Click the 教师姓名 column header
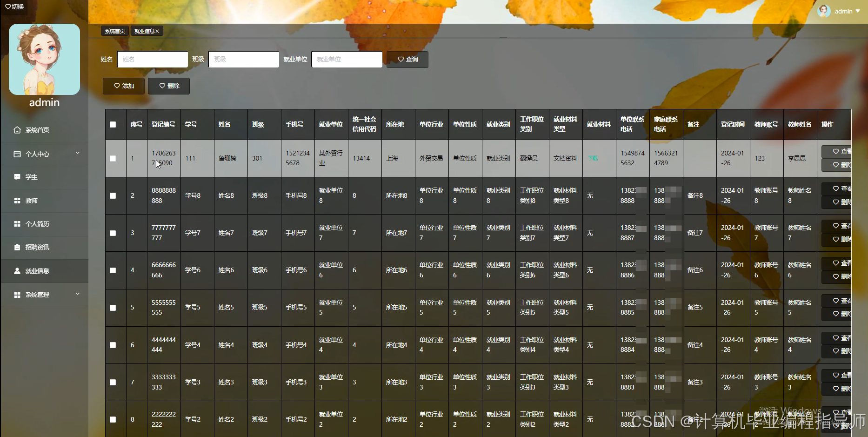Viewport: 868px width, 437px height. (800, 124)
